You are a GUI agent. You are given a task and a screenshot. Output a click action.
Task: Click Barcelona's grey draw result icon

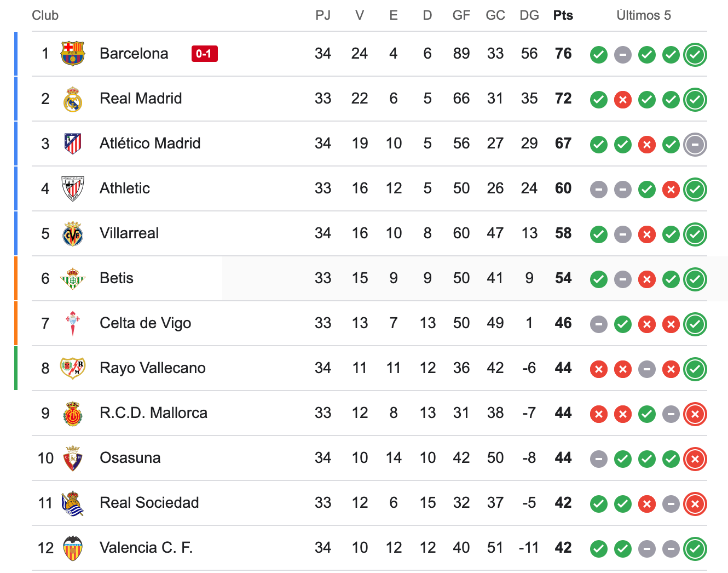[x=623, y=55]
